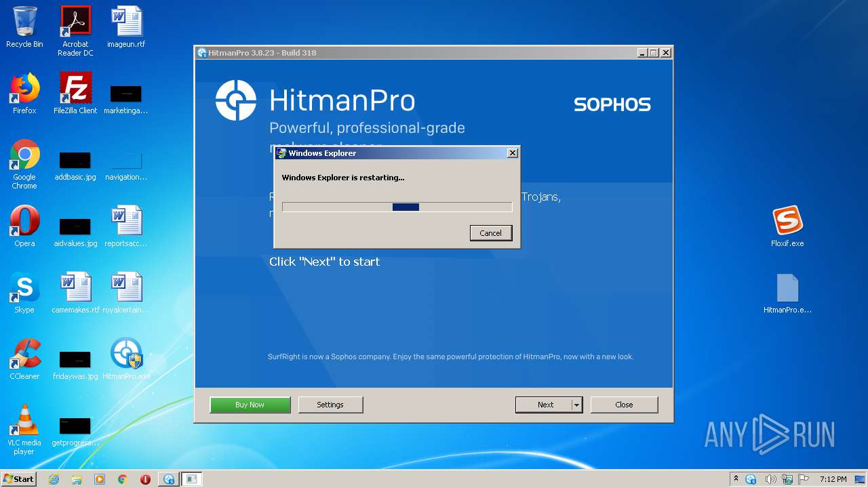Select Floxif.exe on the desktop
The height and width of the screenshot is (488, 868).
(x=787, y=226)
